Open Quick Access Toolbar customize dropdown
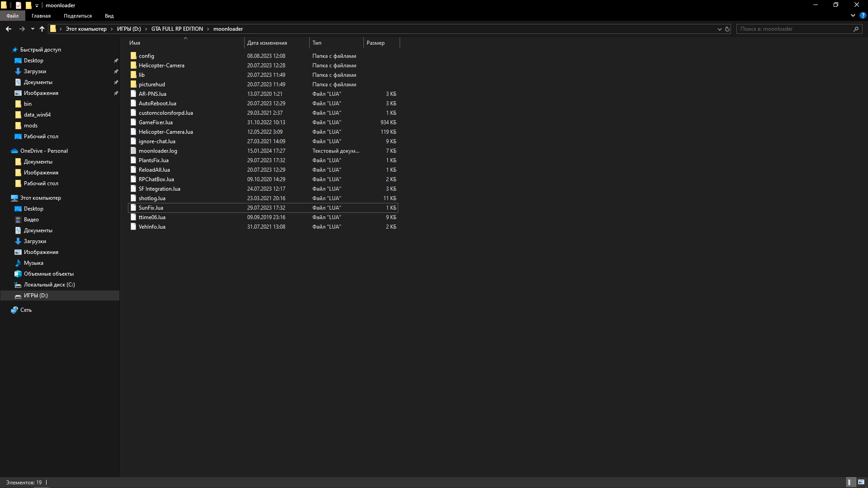Screen dimensions: 868x488 pyautogui.click(x=37, y=5)
